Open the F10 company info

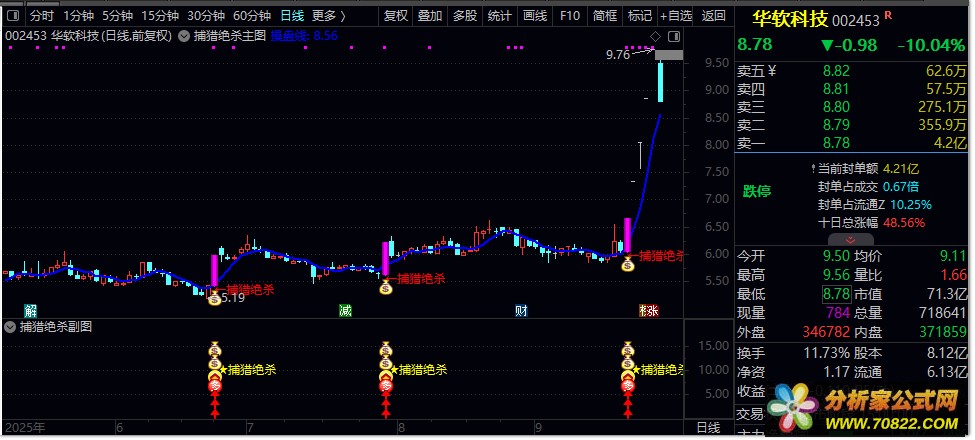pos(570,16)
